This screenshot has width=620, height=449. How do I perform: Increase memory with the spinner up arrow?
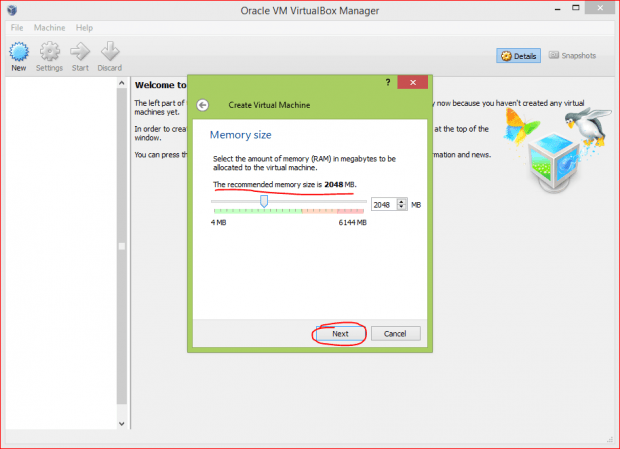[x=402, y=202]
